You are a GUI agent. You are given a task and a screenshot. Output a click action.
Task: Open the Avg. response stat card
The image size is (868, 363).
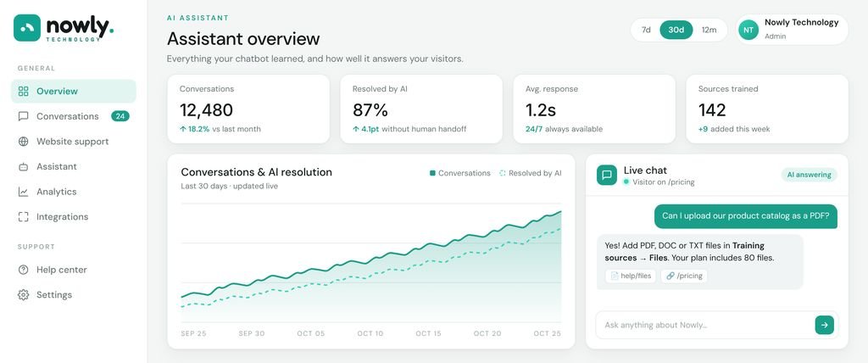tap(594, 109)
